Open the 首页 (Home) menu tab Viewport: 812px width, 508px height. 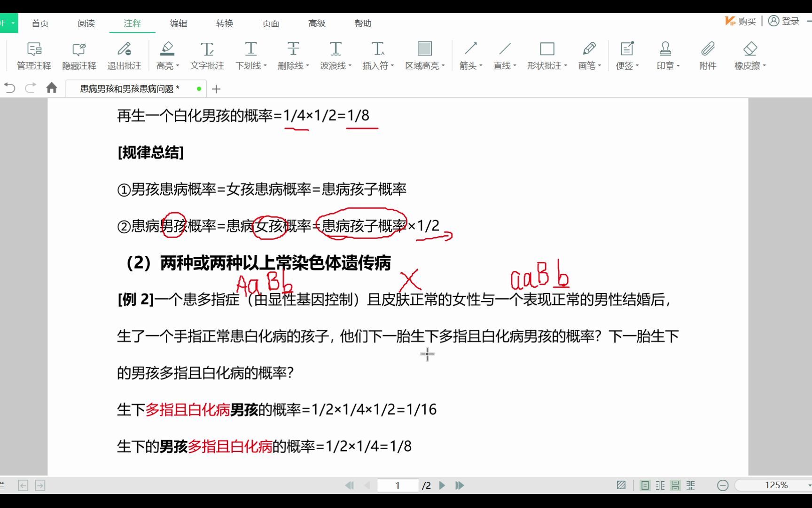40,23
